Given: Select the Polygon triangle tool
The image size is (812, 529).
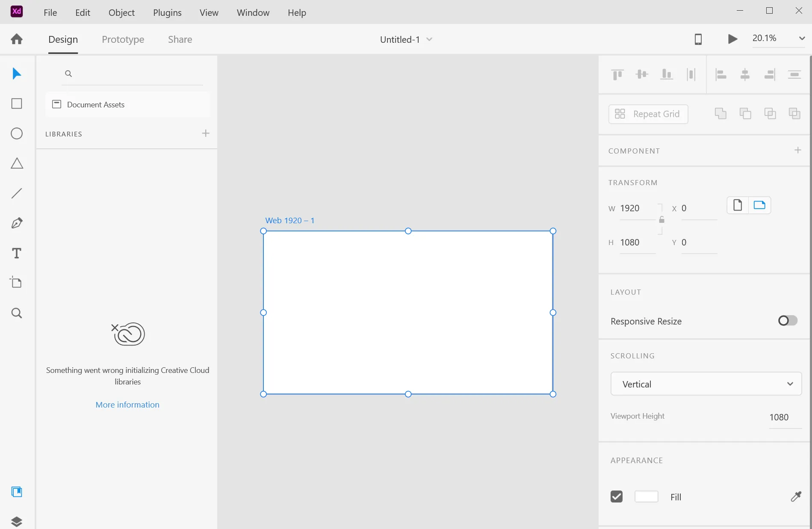Looking at the screenshot, I should (17, 163).
